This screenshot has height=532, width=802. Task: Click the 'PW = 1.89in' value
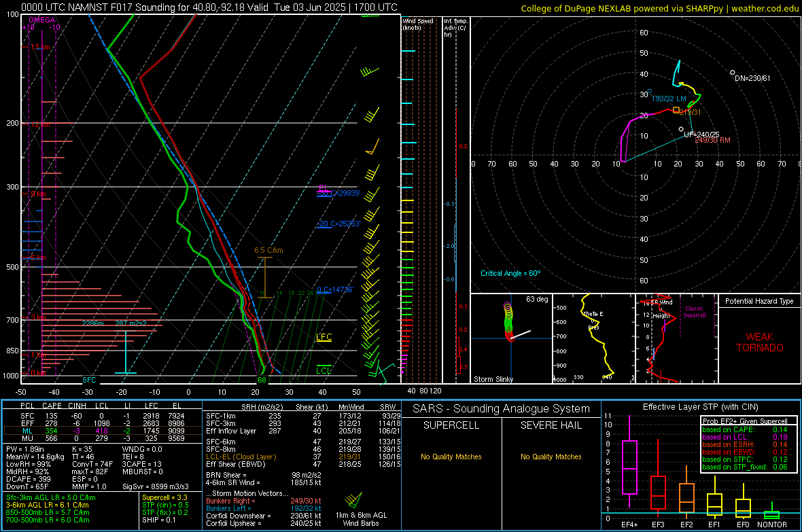[25, 449]
